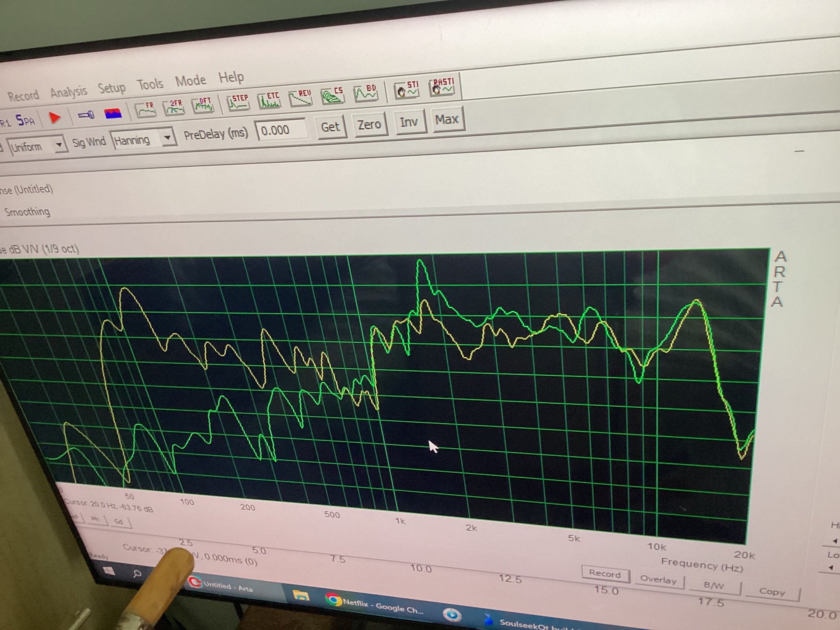Screen dimensions: 840x630
Task: Open the Windows Start menu
Action: click(109, 571)
